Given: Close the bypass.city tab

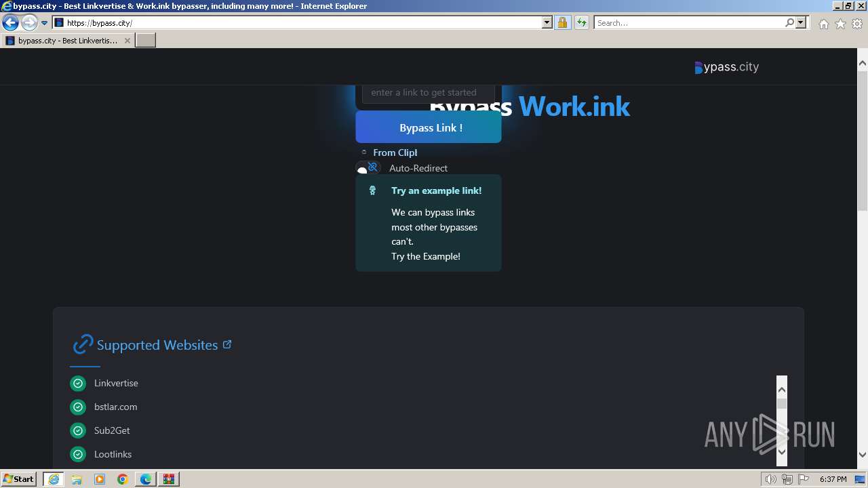Looking at the screenshot, I should tap(127, 41).
